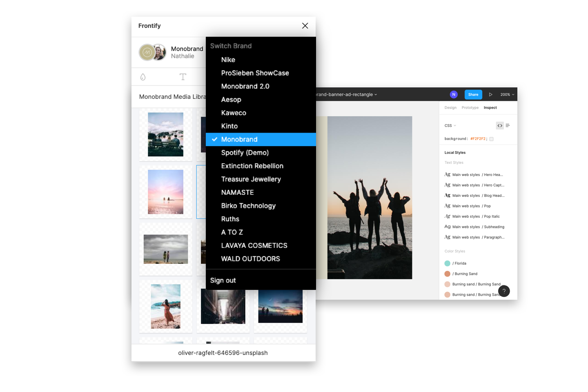Image resolution: width=588 pixels, height=392 pixels.
Task: Select twilight sky silhouettes thumbnail
Action: (x=280, y=306)
